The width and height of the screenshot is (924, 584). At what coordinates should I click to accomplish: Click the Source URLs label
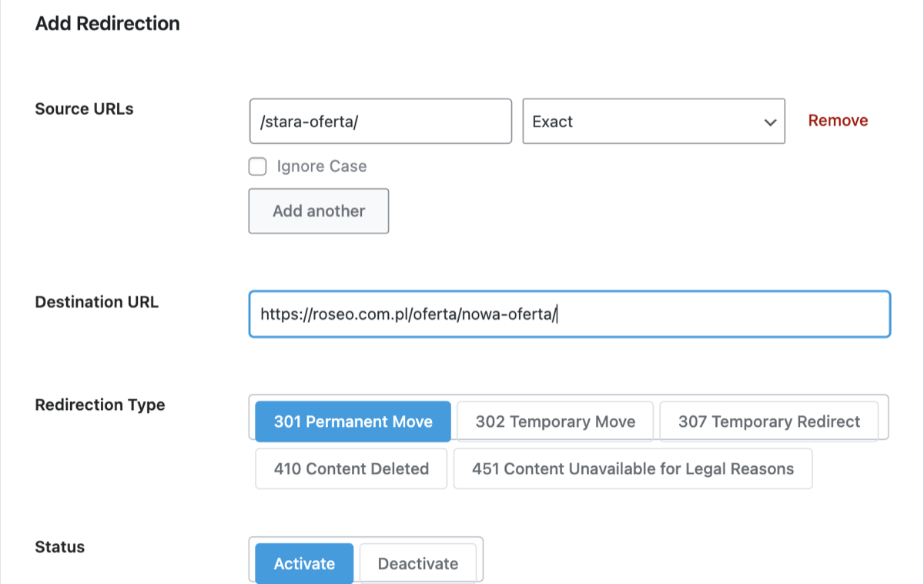tap(85, 109)
